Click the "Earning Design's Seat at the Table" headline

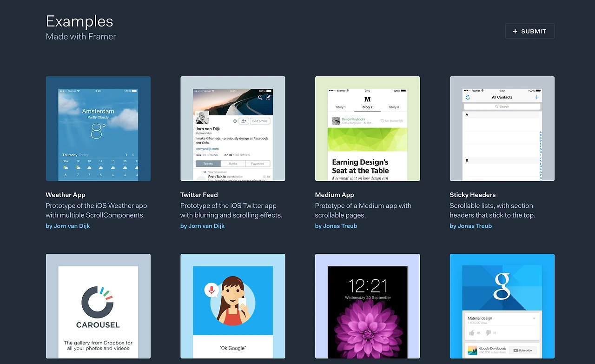[x=360, y=166]
